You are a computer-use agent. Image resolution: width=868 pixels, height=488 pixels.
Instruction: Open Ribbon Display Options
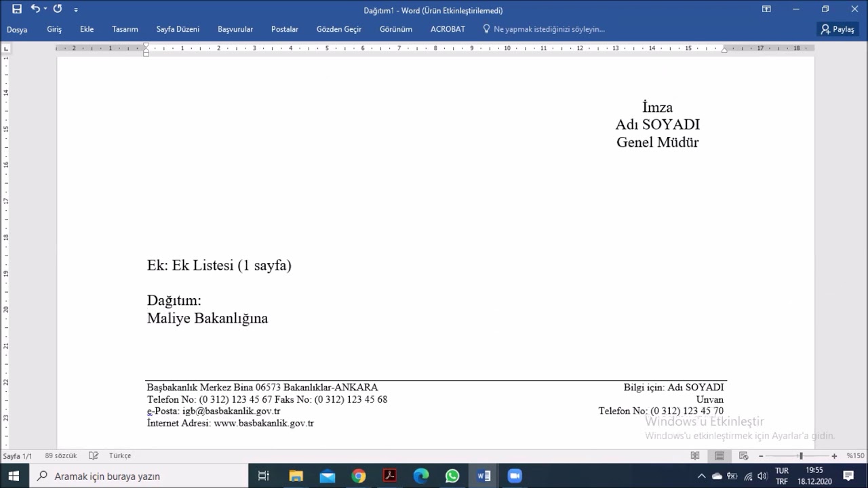click(766, 9)
